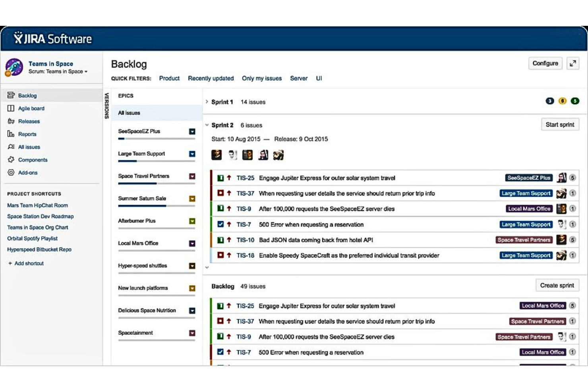Click assignee avatar on Sprint 2 TIS-25 row

pyautogui.click(x=561, y=178)
